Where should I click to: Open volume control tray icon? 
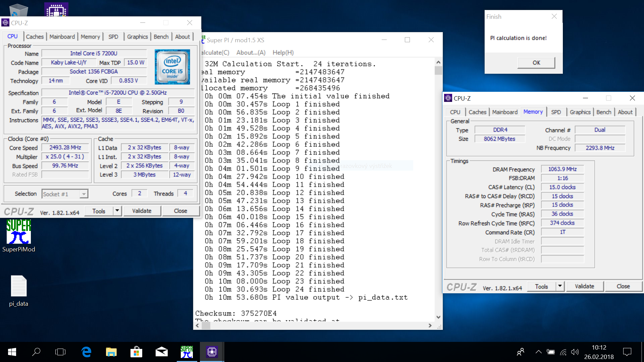pyautogui.click(x=575, y=352)
